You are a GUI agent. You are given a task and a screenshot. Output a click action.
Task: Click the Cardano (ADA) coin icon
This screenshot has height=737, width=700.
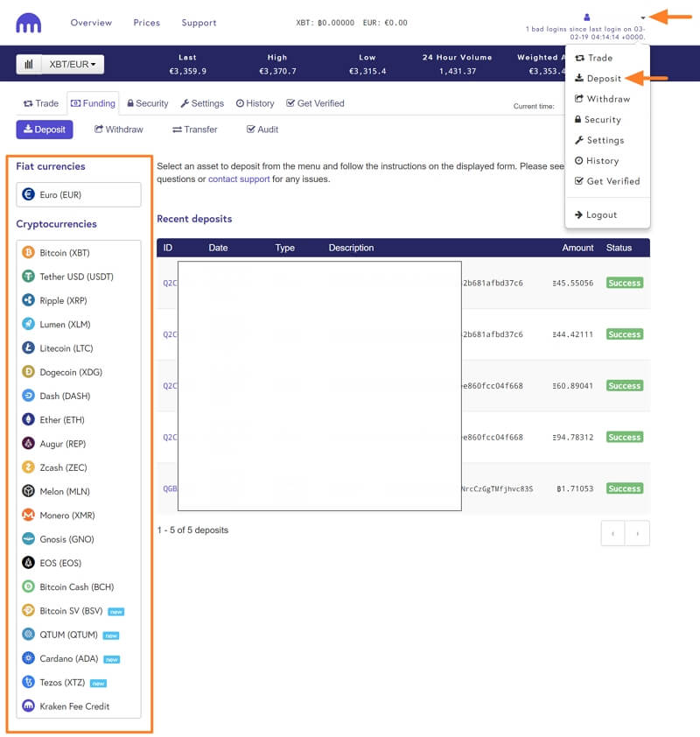coord(29,658)
